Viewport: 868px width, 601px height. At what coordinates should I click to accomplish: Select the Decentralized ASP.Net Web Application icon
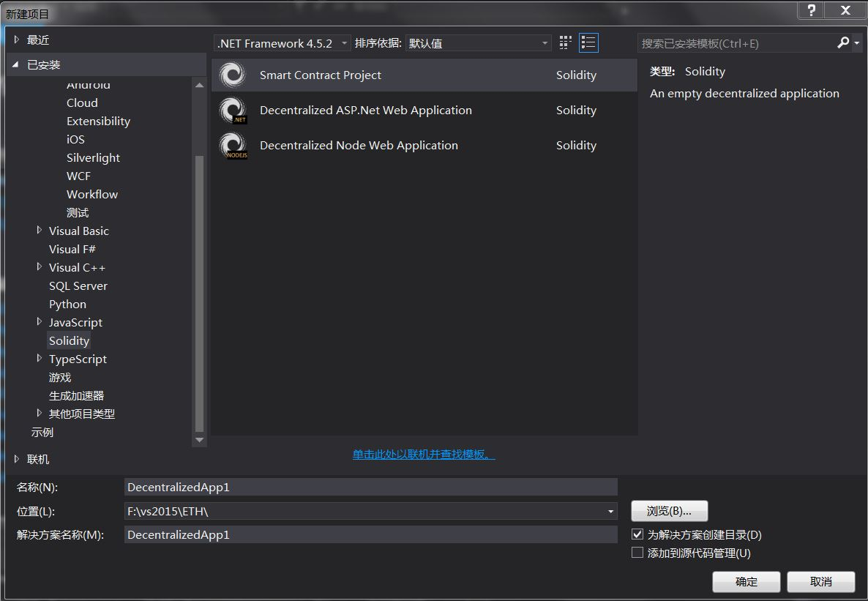pos(233,111)
